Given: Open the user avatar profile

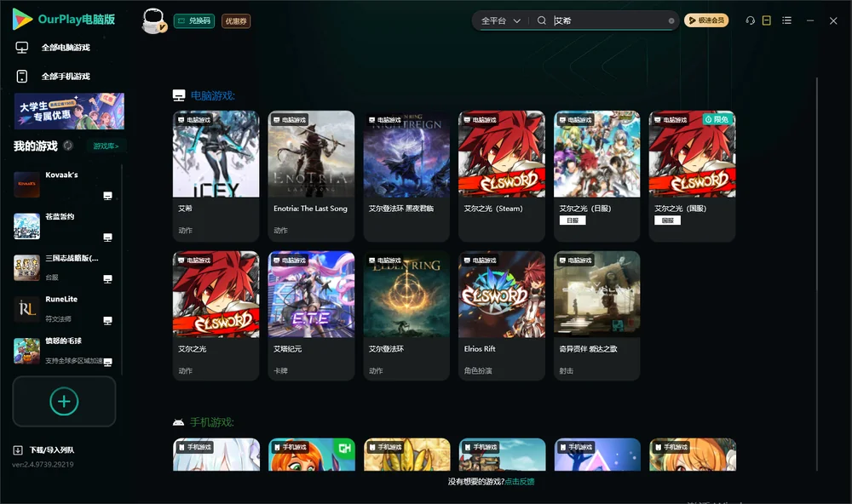Looking at the screenshot, I should (x=153, y=20).
